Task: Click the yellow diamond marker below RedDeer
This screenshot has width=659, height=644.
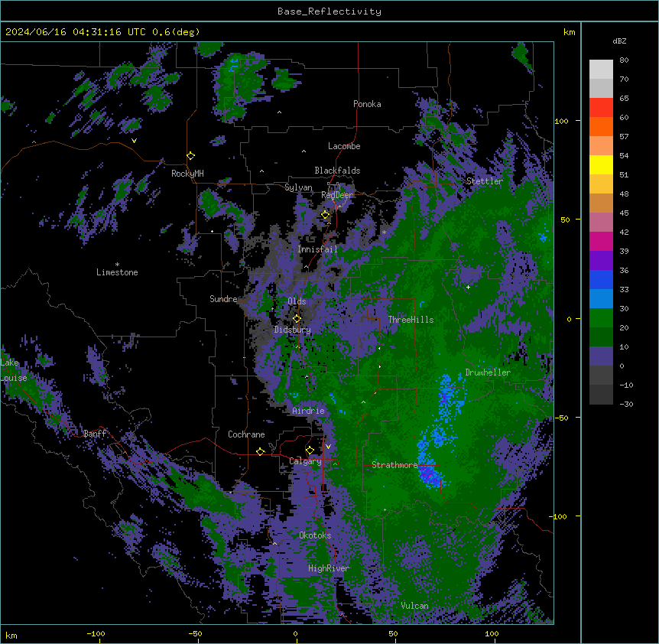Action: pyautogui.click(x=326, y=215)
